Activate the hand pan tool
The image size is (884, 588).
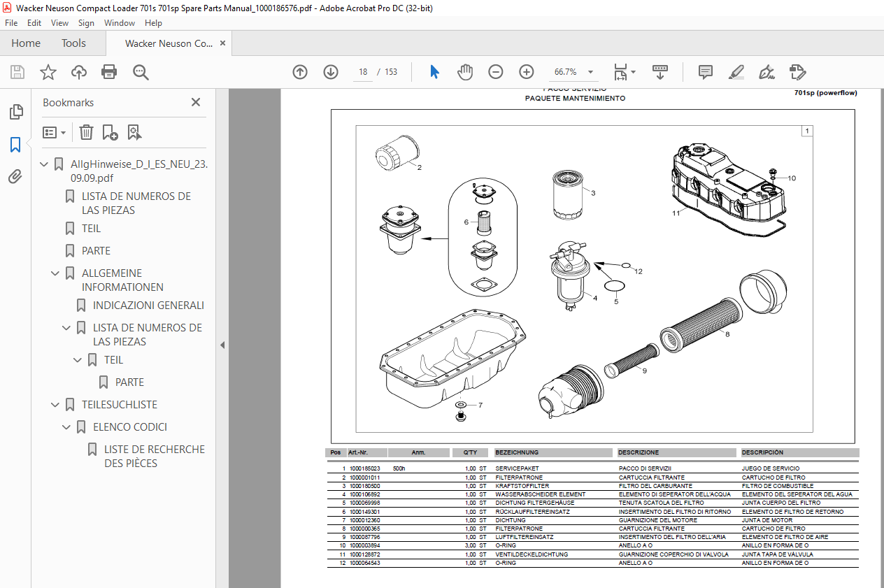[x=465, y=72]
